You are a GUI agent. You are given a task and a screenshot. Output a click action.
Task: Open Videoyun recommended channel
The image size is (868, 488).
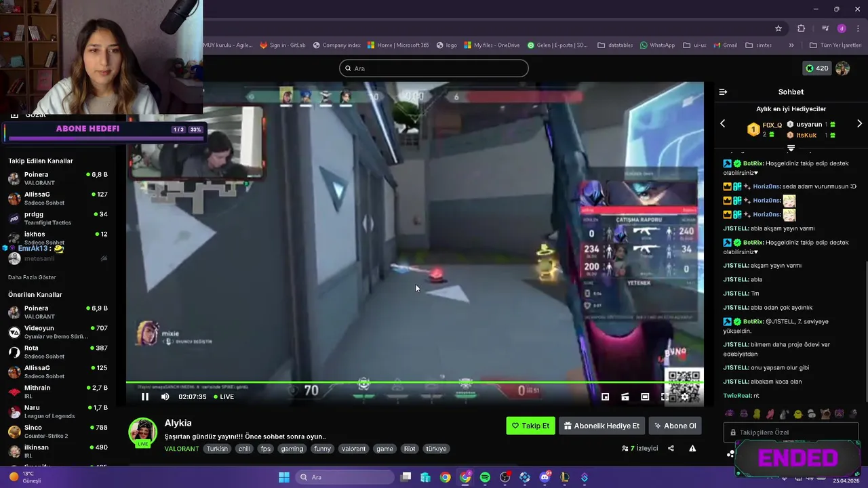pyautogui.click(x=58, y=331)
